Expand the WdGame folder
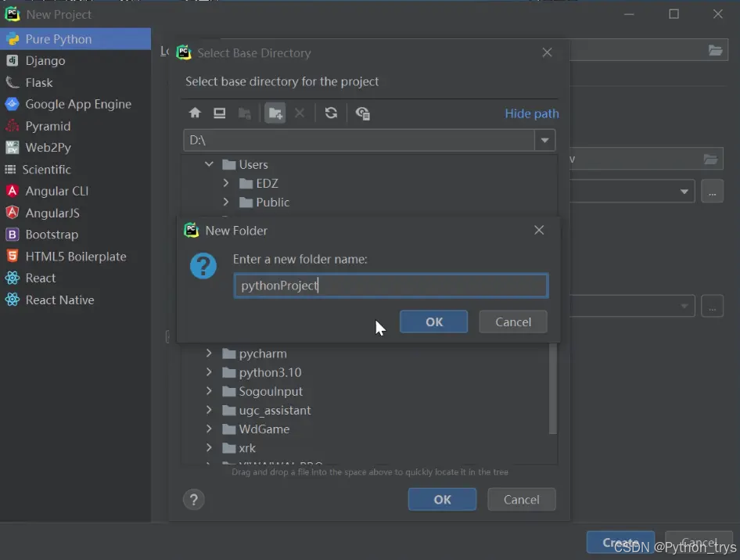This screenshot has height=560, width=740. pyautogui.click(x=209, y=429)
